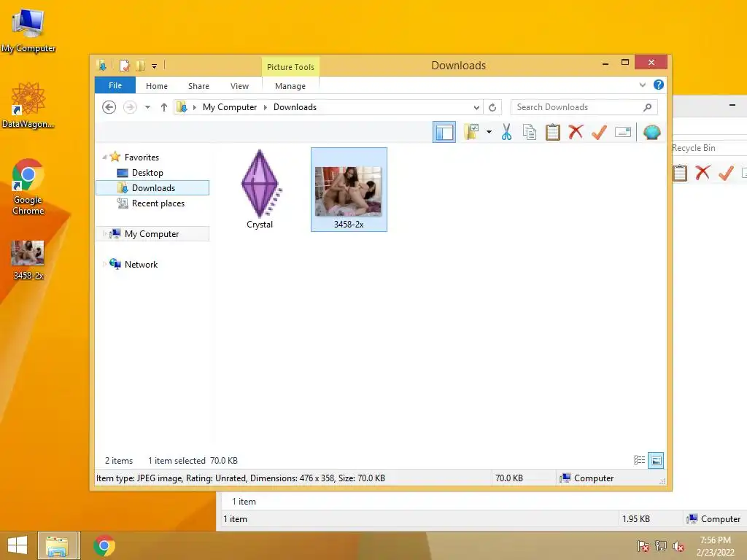Click the File Explorer taskbar button
Screen dimensions: 747x560
point(57,545)
